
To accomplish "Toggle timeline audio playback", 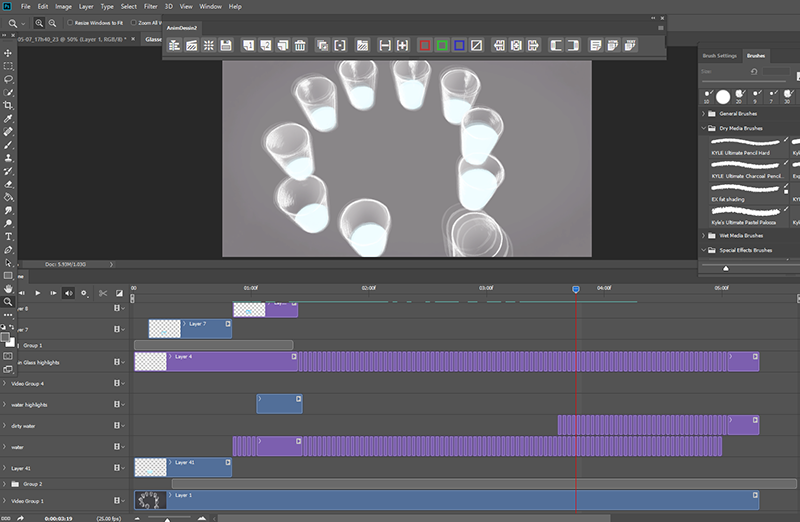I will click(68, 293).
